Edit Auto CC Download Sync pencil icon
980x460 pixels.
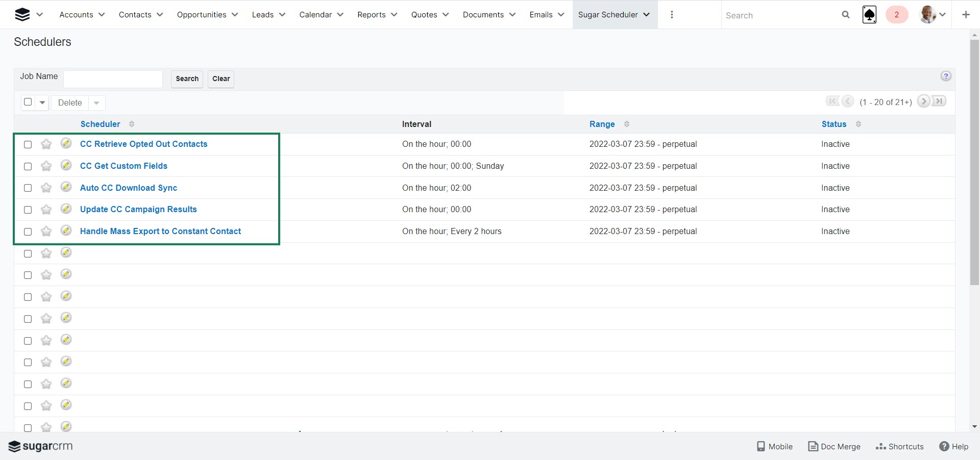(x=66, y=187)
